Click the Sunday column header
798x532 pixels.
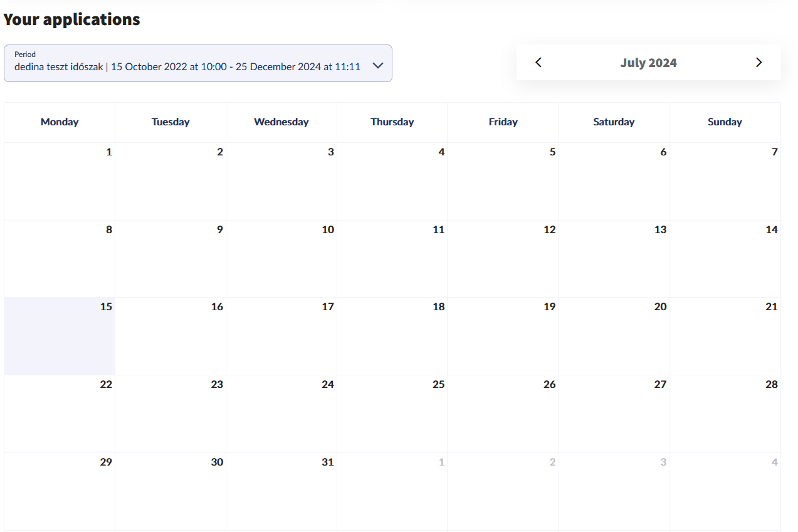[725, 122]
